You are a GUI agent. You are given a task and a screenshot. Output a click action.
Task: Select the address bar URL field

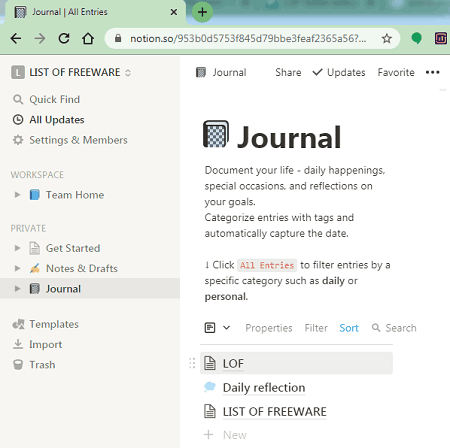pyautogui.click(x=248, y=39)
